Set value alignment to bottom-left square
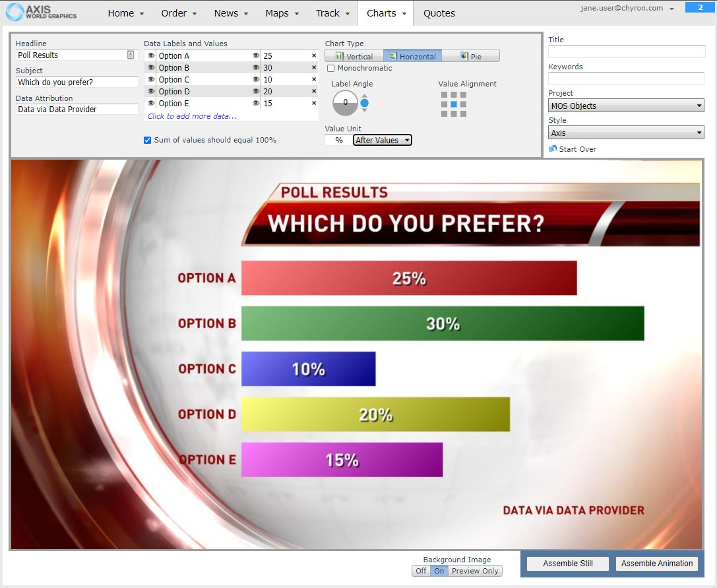This screenshot has height=588, width=717. coord(444,114)
